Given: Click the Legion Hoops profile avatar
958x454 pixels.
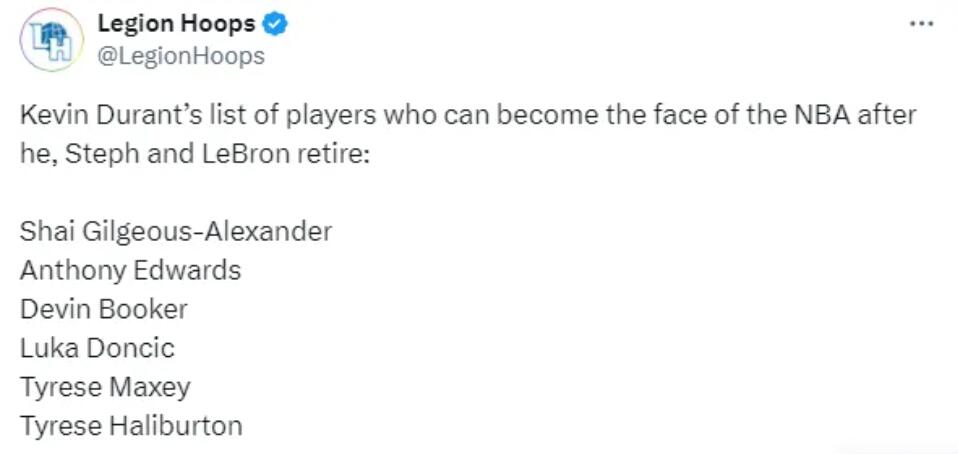Looking at the screenshot, I should [x=51, y=39].
